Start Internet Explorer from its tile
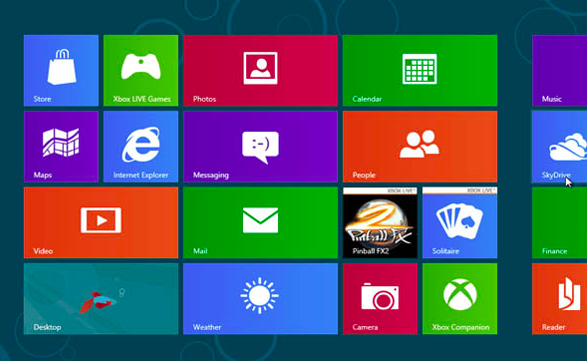587x361 pixels. coord(141,146)
